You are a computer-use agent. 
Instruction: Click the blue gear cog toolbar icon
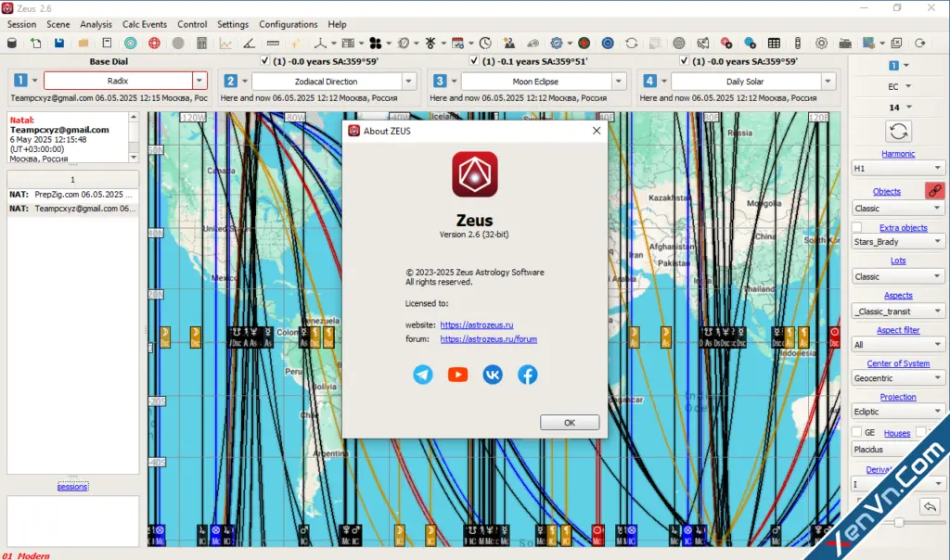click(557, 43)
